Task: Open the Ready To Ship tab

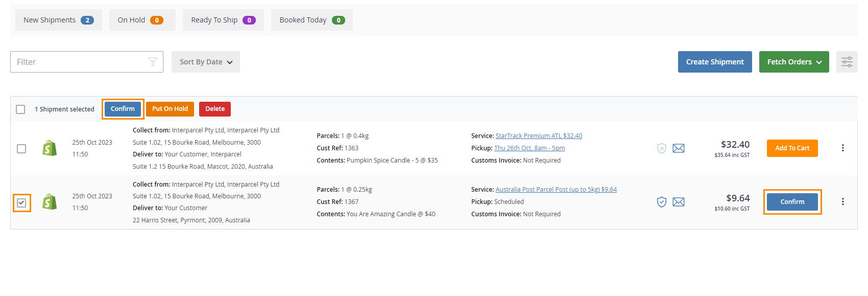Action: click(223, 20)
